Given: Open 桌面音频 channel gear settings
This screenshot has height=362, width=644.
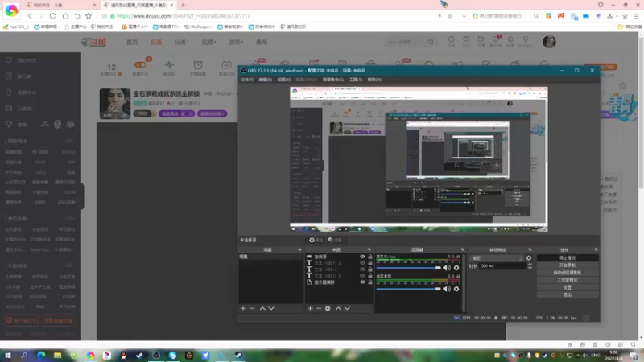Looking at the screenshot, I should pyautogui.click(x=456, y=289).
